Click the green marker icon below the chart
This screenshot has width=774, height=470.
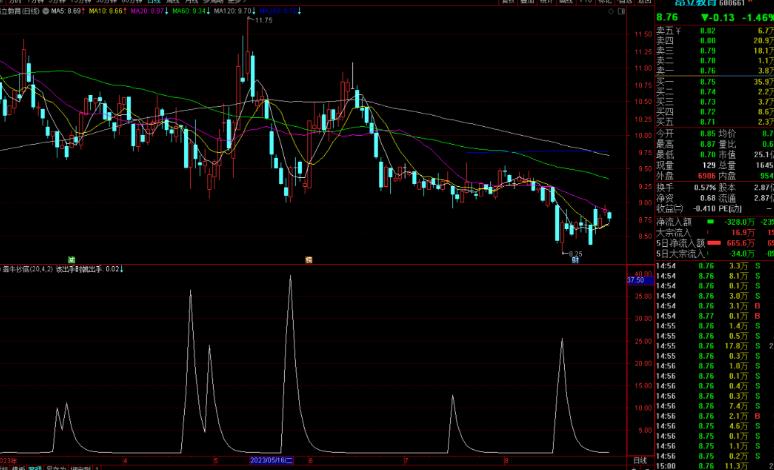pyautogui.click(x=72, y=260)
